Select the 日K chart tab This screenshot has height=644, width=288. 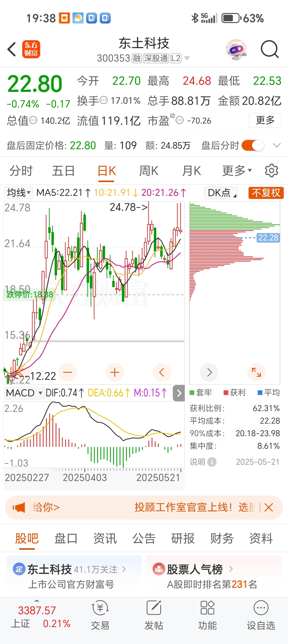[106, 171]
